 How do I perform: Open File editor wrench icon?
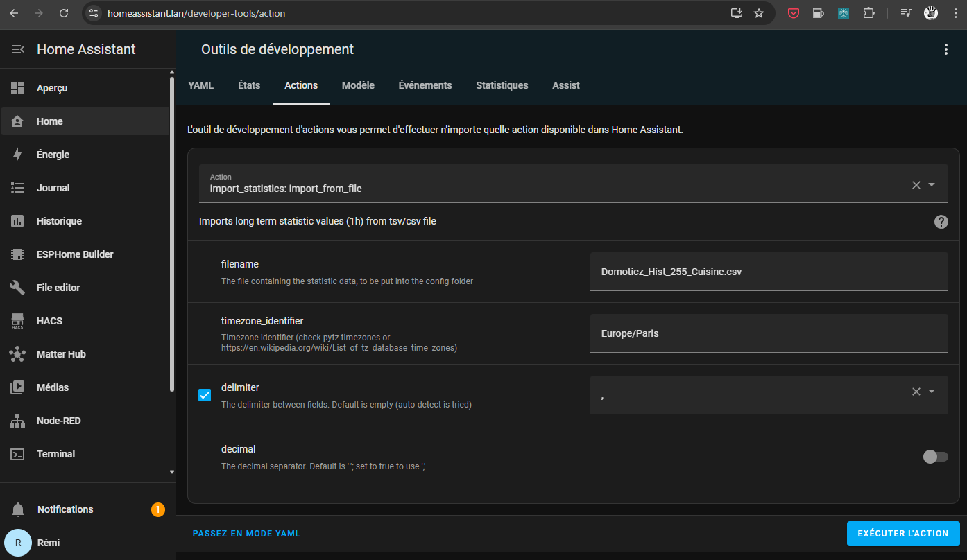pos(18,288)
